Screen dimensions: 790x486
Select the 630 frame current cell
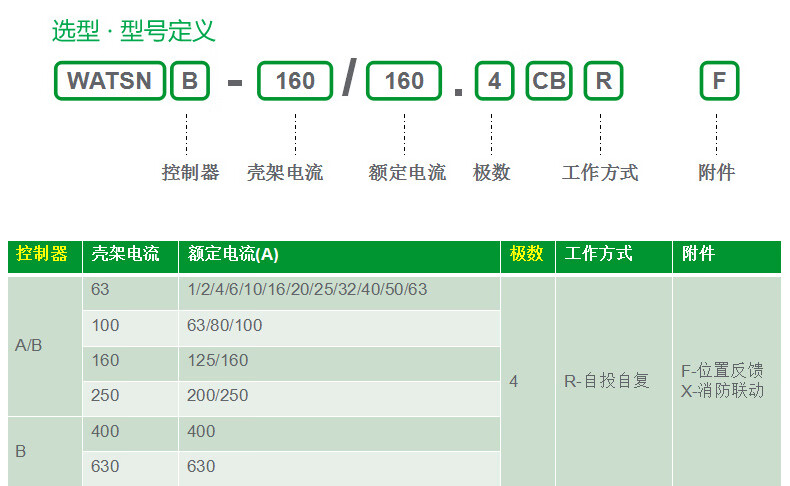pos(105,466)
